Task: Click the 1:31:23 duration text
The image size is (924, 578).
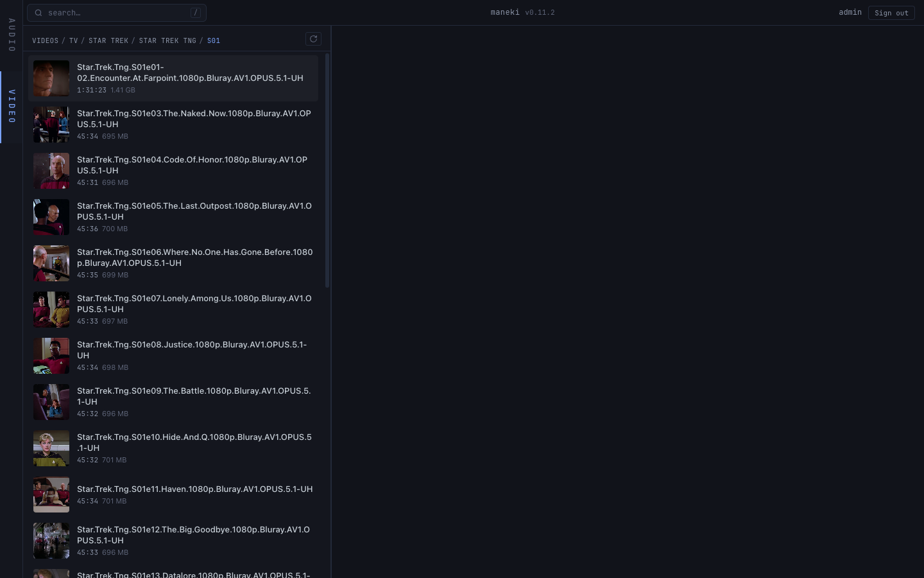Action: point(92,90)
